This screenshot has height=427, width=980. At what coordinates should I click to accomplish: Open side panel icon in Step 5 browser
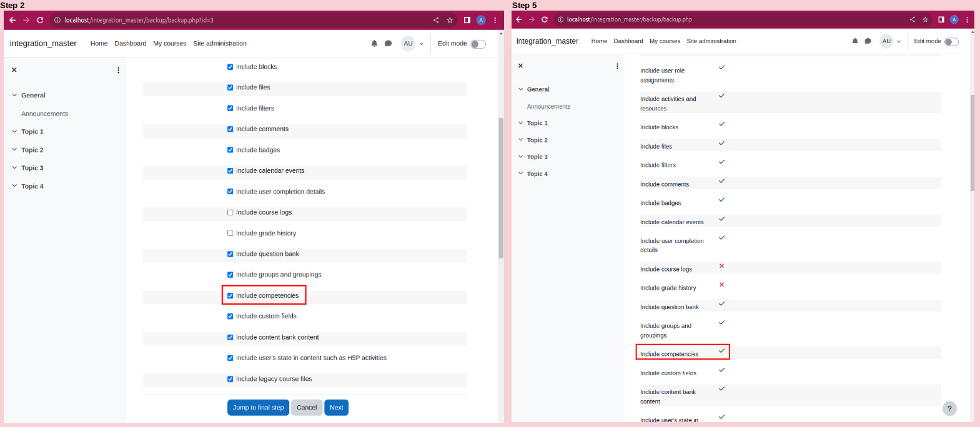[x=941, y=19]
